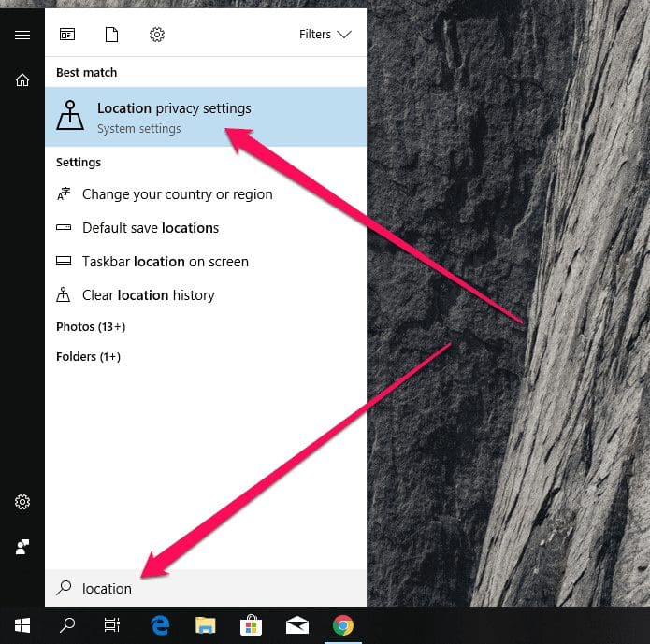The image size is (650, 644).
Task: Open Microsoft Store from the taskbar
Action: [251, 625]
